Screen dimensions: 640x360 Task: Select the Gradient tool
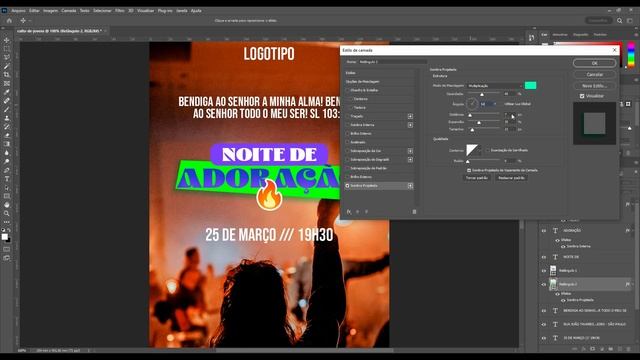click(7, 144)
